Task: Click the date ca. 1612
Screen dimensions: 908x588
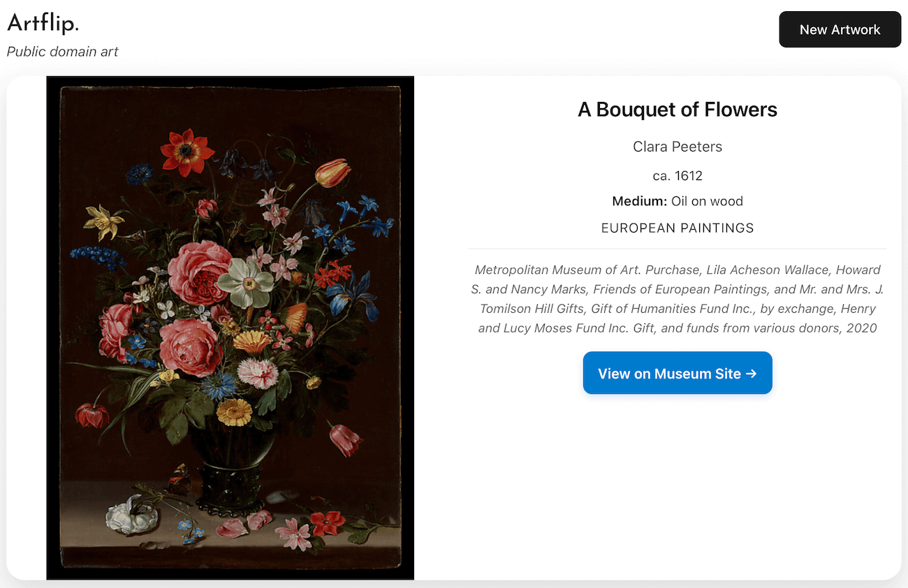Action: (x=677, y=175)
